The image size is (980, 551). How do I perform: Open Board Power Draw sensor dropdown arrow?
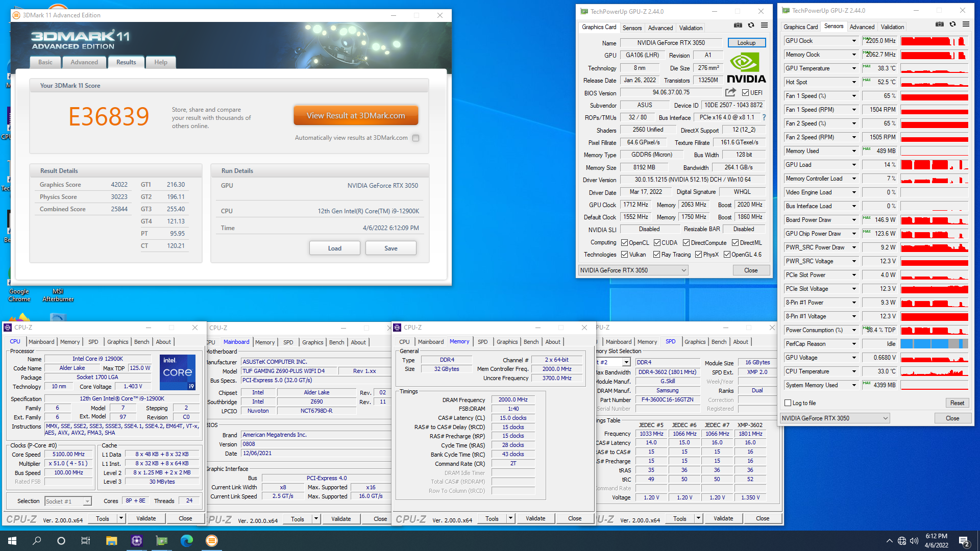click(853, 220)
